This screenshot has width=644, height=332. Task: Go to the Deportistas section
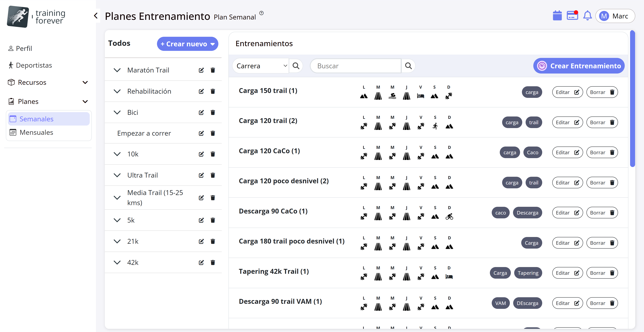point(34,65)
